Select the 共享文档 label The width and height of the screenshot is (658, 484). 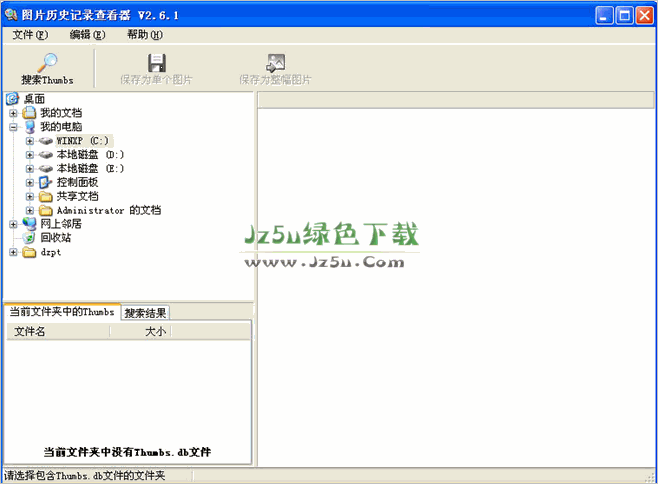(77, 196)
